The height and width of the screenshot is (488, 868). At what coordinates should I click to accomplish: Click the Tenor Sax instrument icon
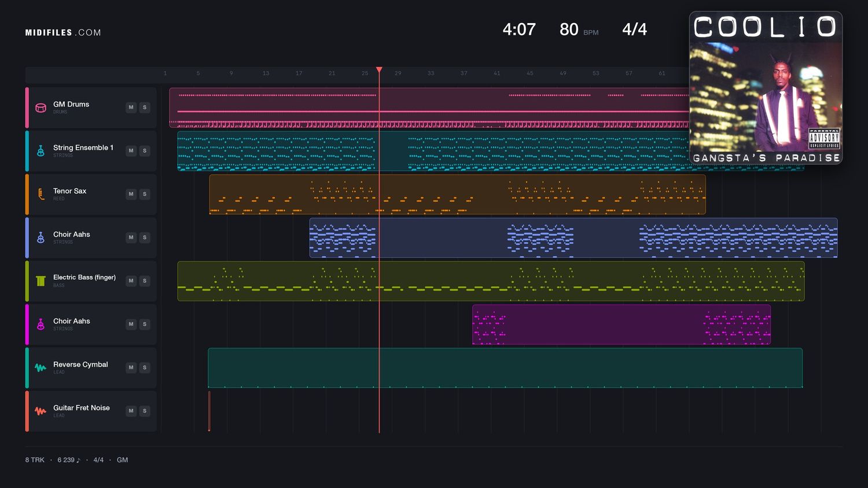[x=41, y=194]
